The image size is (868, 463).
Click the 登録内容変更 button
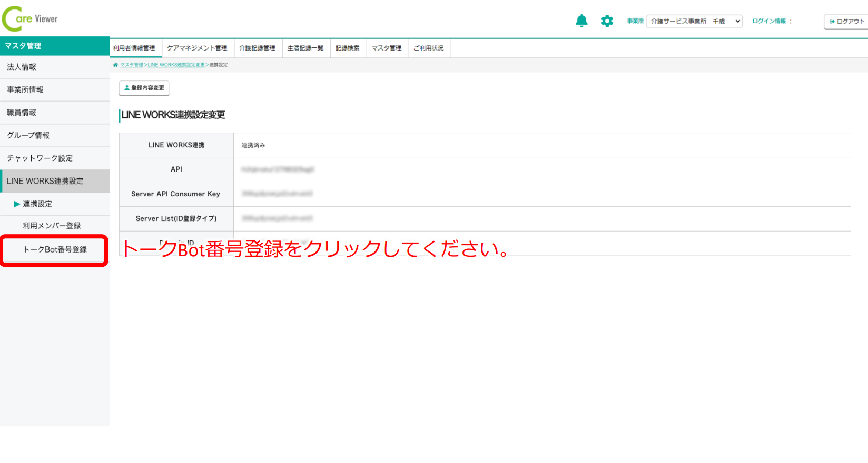coord(144,88)
